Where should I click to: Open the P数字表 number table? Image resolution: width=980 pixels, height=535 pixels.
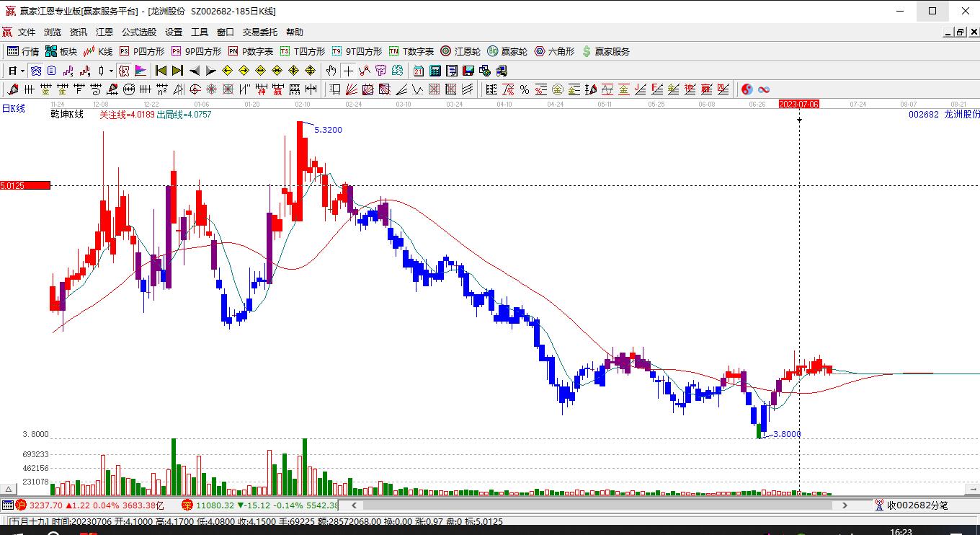click(x=251, y=51)
